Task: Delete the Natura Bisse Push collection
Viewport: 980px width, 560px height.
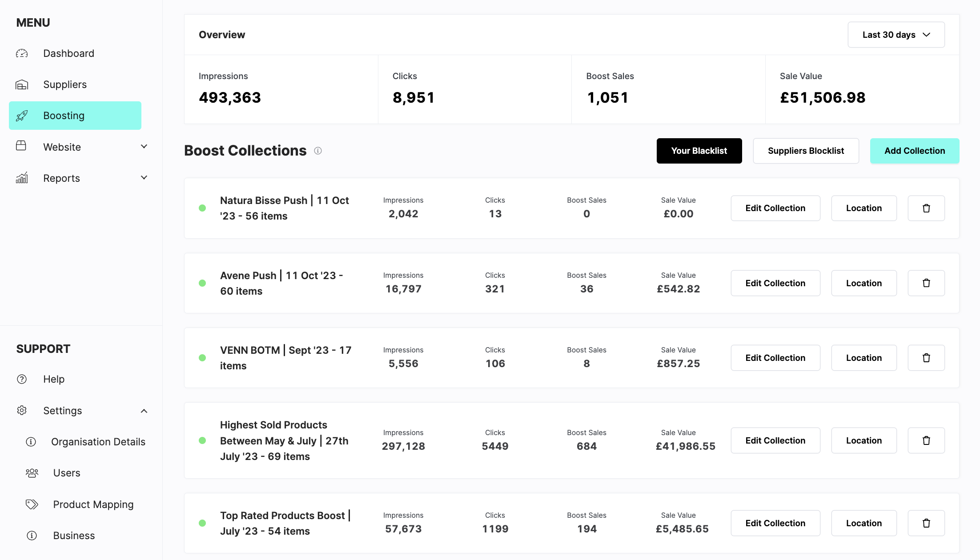Action: pyautogui.click(x=926, y=208)
